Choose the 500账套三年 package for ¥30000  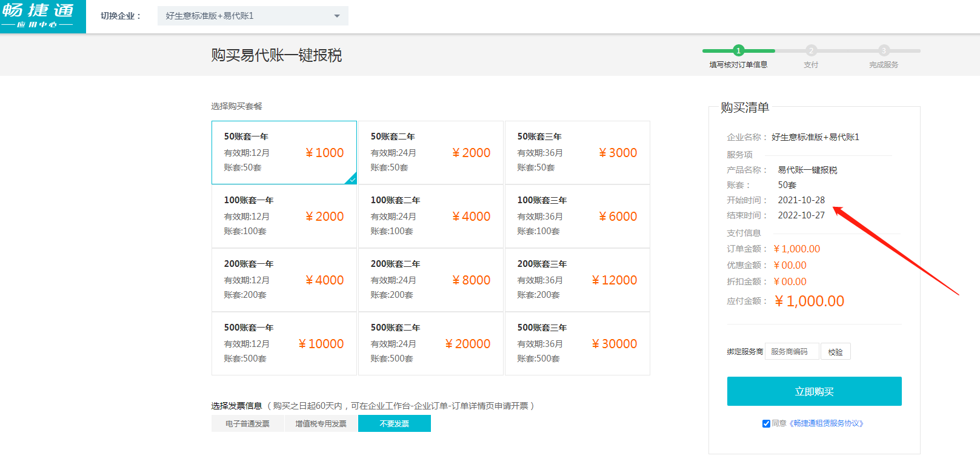(577, 343)
